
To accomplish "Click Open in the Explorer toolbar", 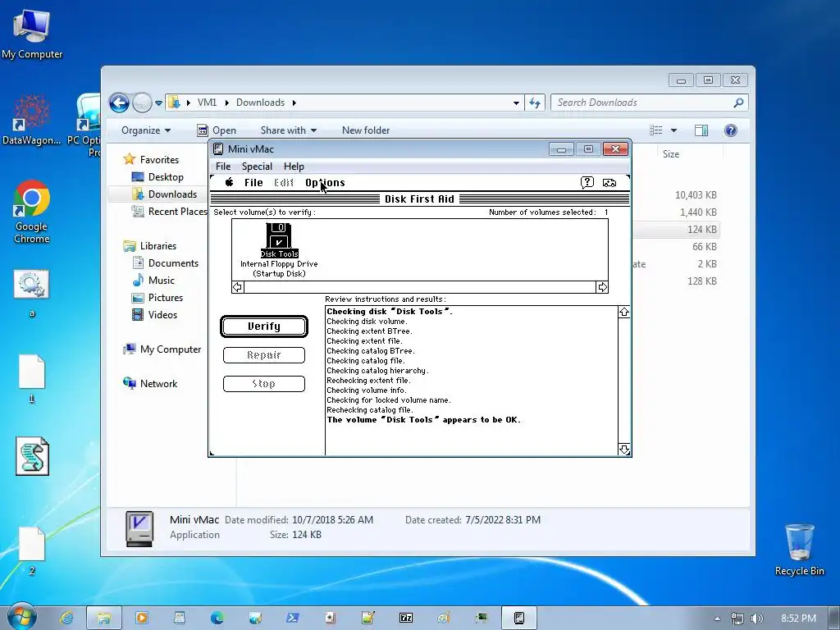I will click(217, 130).
